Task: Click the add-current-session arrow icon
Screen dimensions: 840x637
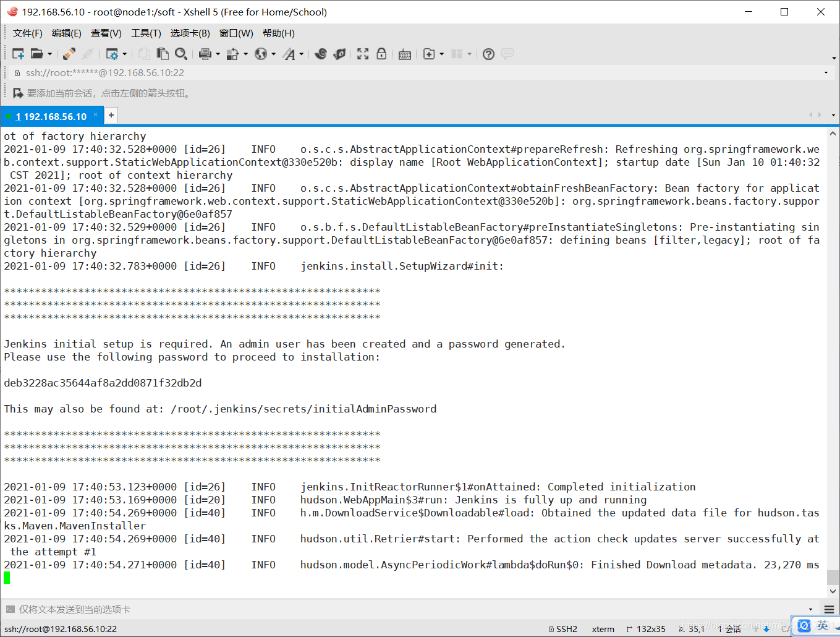Action: pyautogui.click(x=18, y=93)
